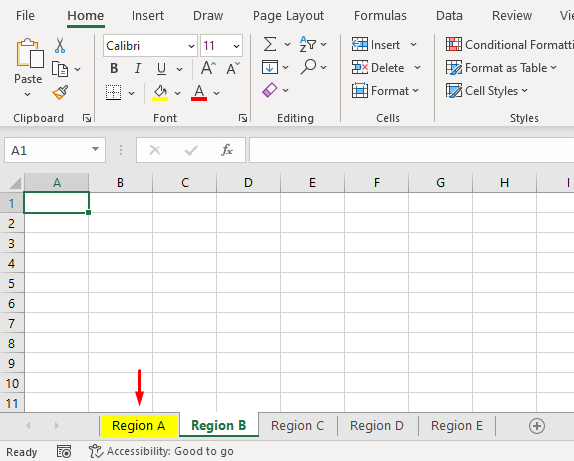The image size is (574, 461).
Task: Decrease font size with the smaller A icon
Action: [233, 68]
